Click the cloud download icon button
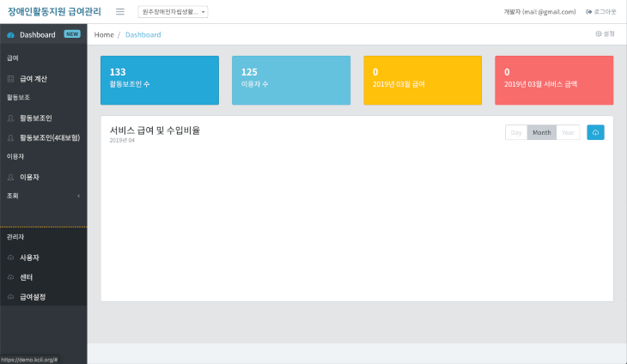The height and width of the screenshot is (364, 627). (595, 132)
